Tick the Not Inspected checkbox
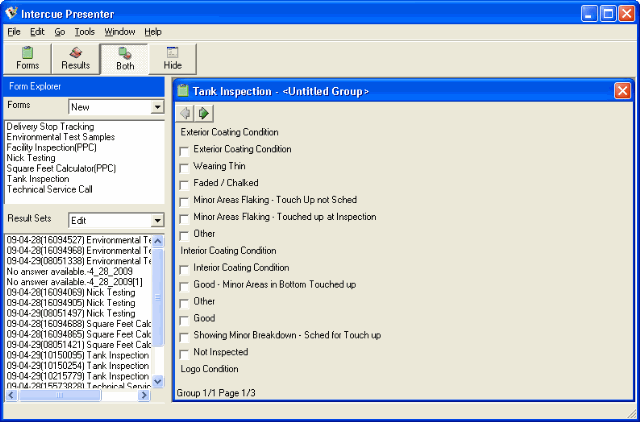 pyautogui.click(x=184, y=354)
